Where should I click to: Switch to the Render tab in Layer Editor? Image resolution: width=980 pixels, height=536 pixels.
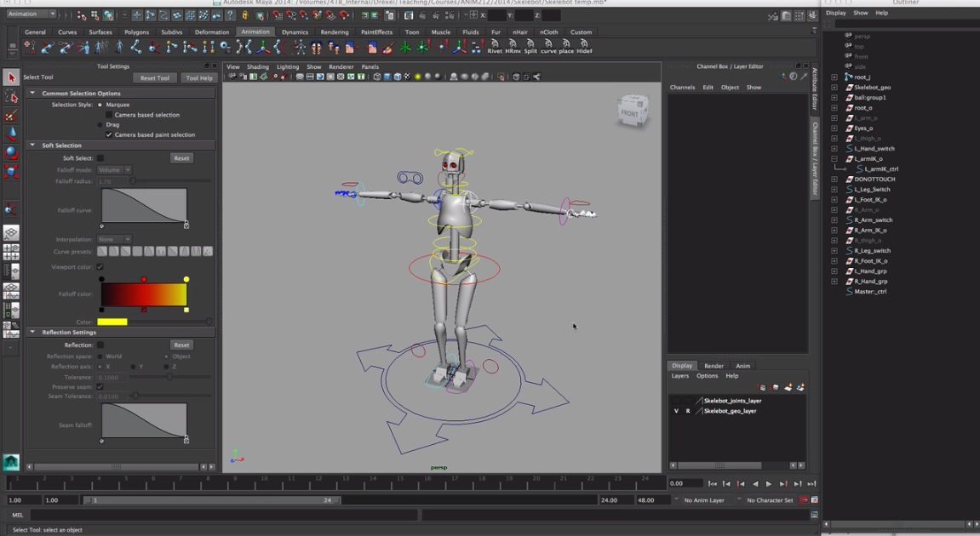[714, 366]
